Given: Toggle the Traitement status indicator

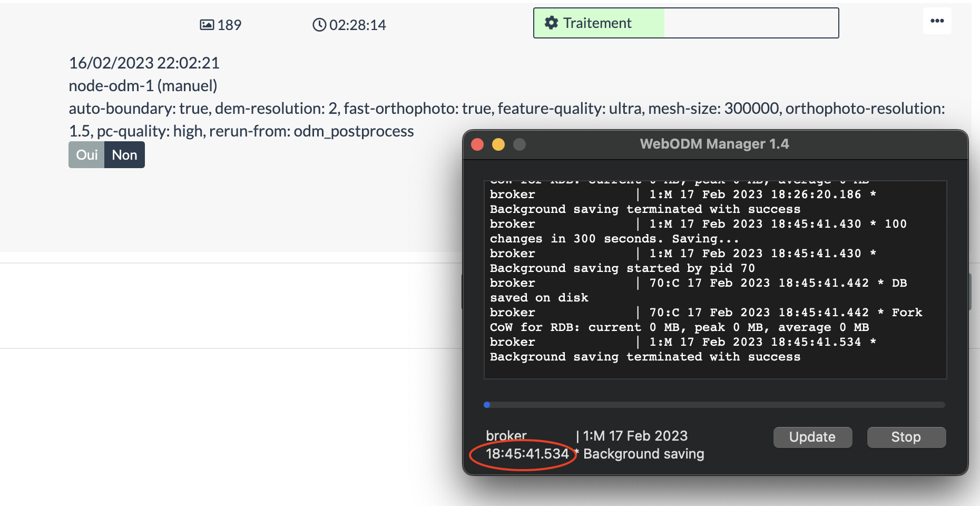Looking at the screenshot, I should [x=596, y=23].
